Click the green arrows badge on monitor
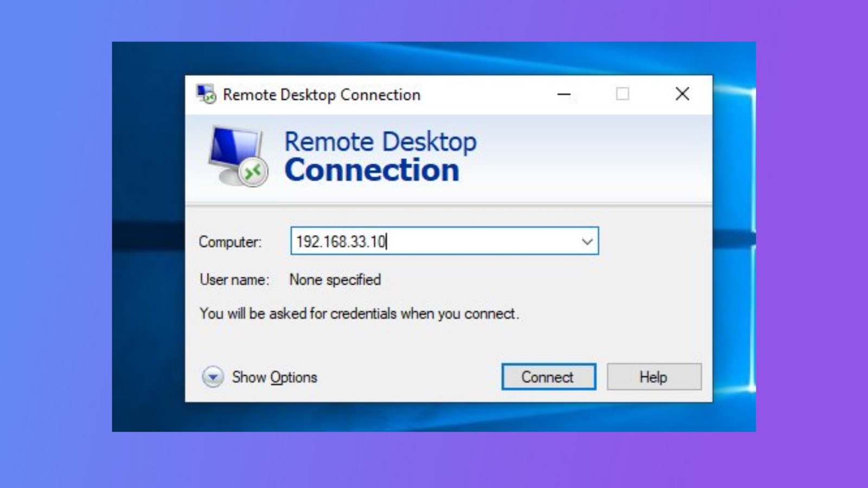868x488 pixels. [x=253, y=173]
